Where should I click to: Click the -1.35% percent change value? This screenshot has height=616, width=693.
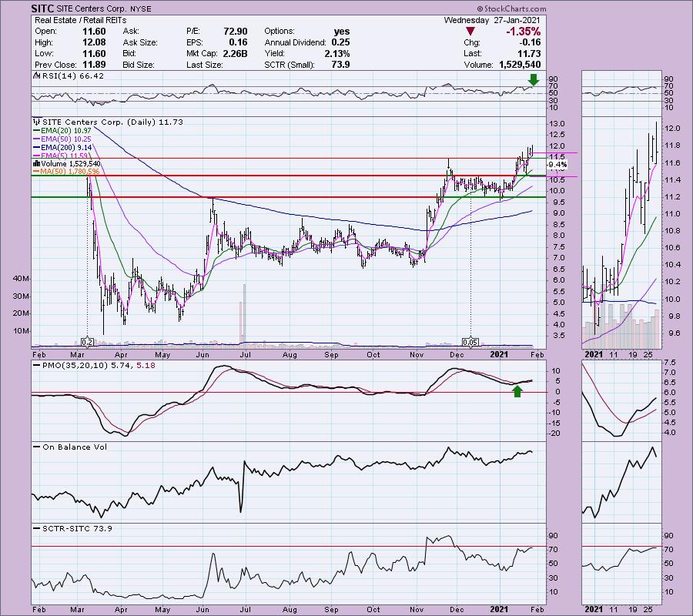pyautogui.click(x=524, y=32)
